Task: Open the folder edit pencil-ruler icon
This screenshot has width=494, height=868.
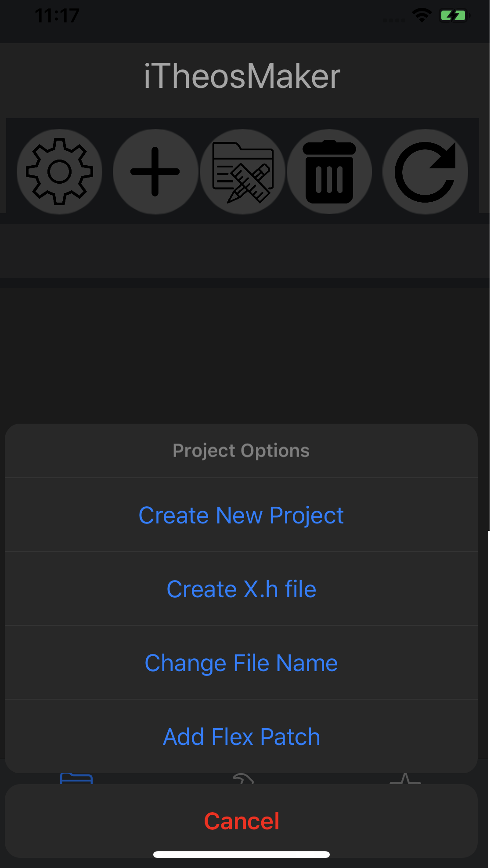Action: (243, 171)
